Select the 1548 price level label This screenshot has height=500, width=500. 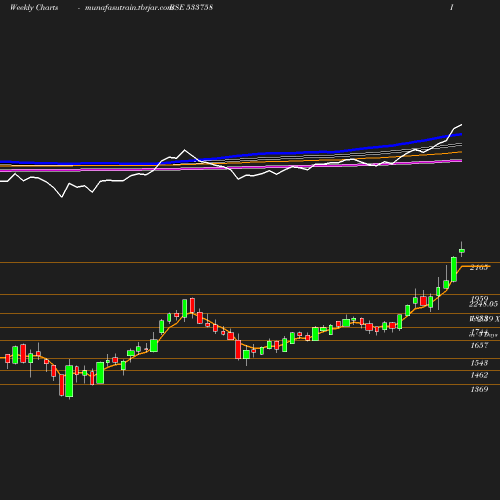tap(479, 363)
